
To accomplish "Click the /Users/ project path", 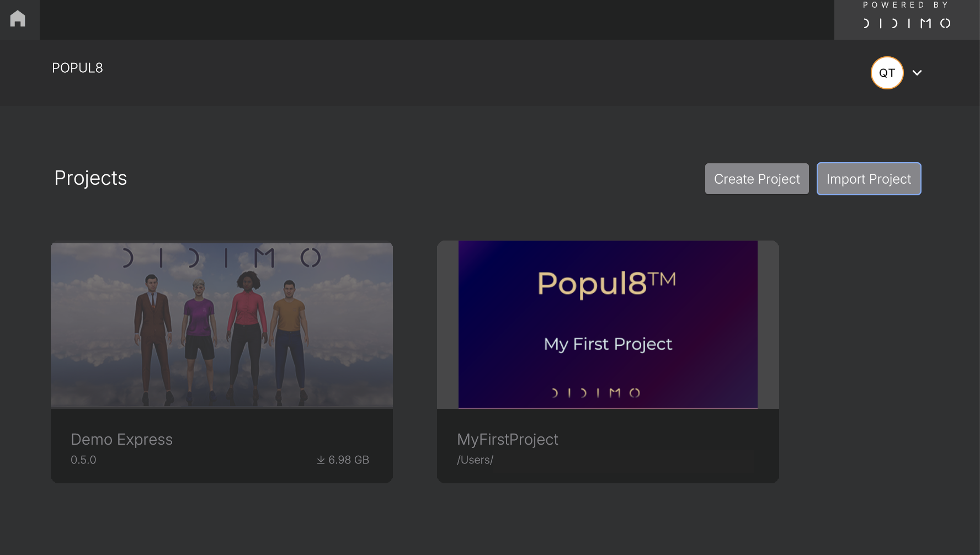I will pos(475,460).
